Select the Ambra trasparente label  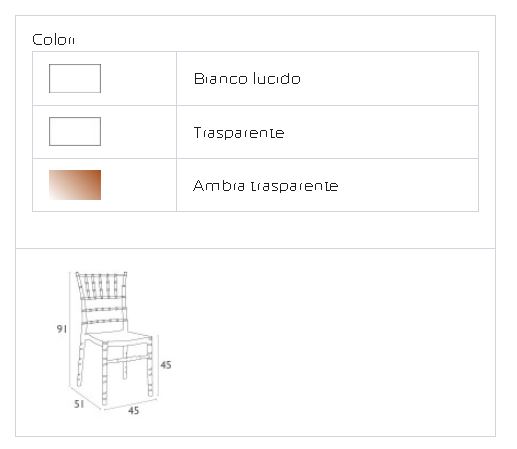(x=265, y=186)
